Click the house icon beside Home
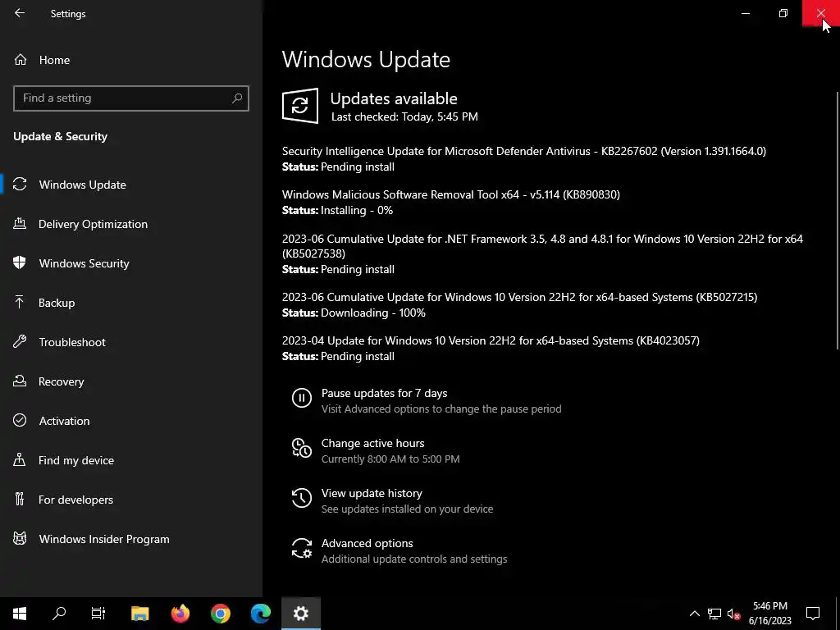 (x=21, y=59)
